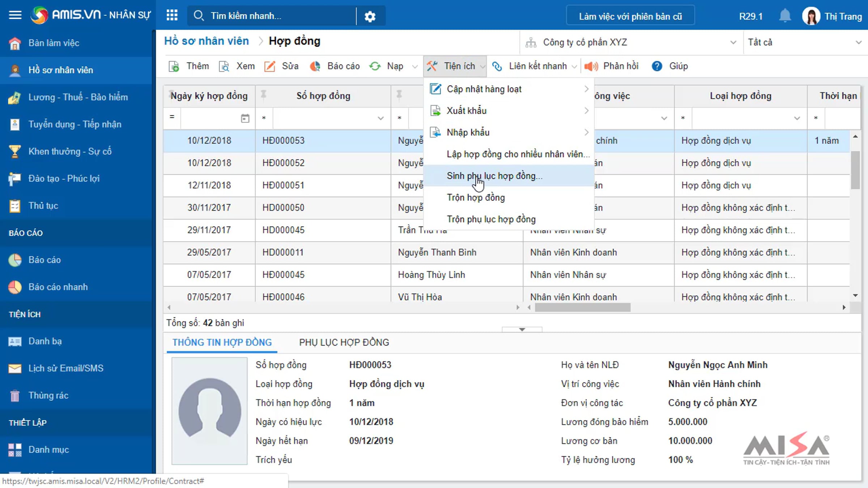Toggle the Tiện ích dropdown menu
This screenshot has width=868, height=488.
[x=455, y=66]
